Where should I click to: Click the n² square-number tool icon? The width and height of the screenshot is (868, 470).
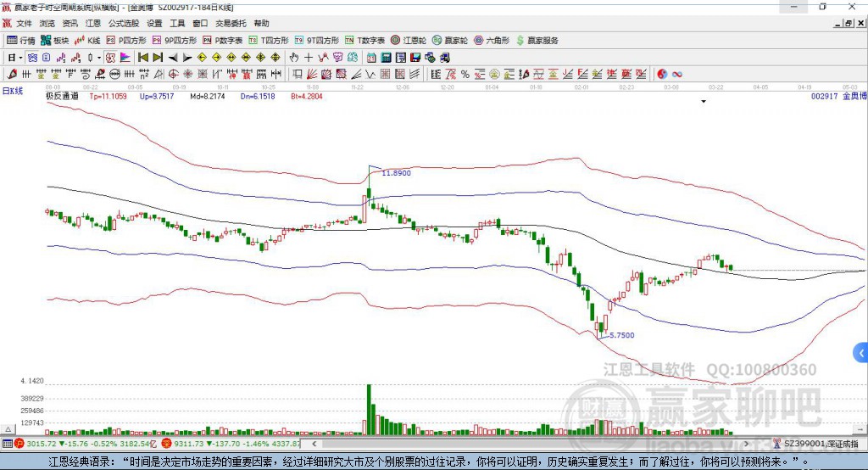click(144, 75)
